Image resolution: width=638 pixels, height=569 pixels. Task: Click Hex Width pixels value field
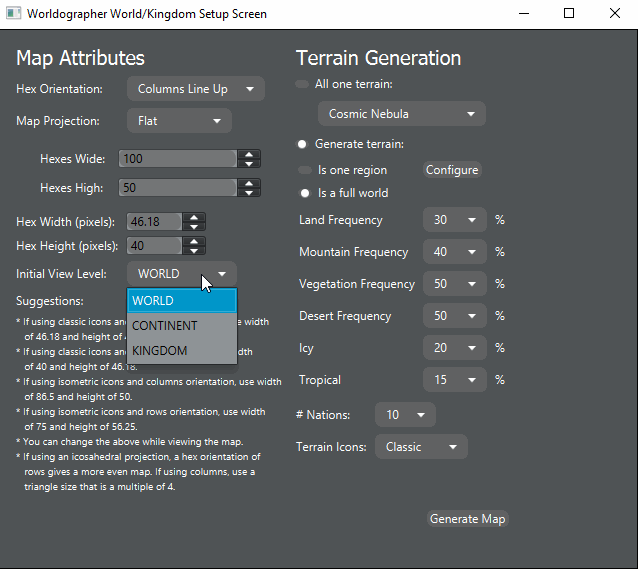pyautogui.click(x=154, y=222)
